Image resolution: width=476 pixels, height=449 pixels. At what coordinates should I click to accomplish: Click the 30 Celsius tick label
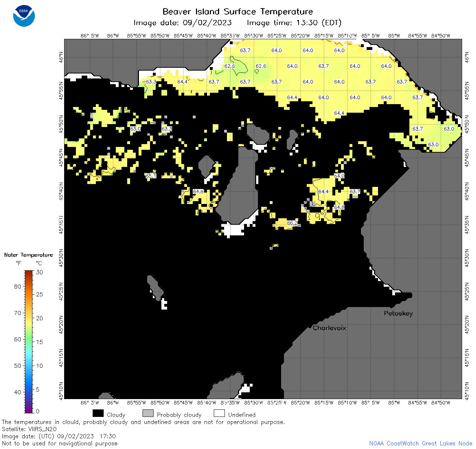(40, 272)
